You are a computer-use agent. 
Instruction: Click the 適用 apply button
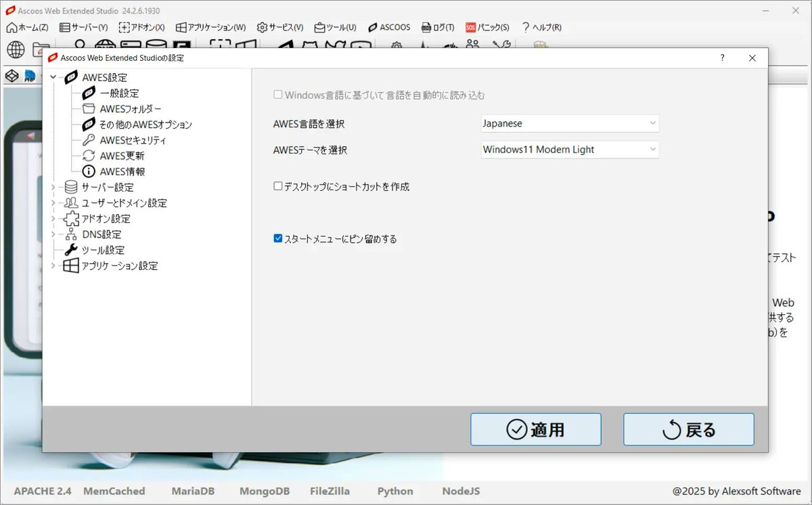point(535,429)
